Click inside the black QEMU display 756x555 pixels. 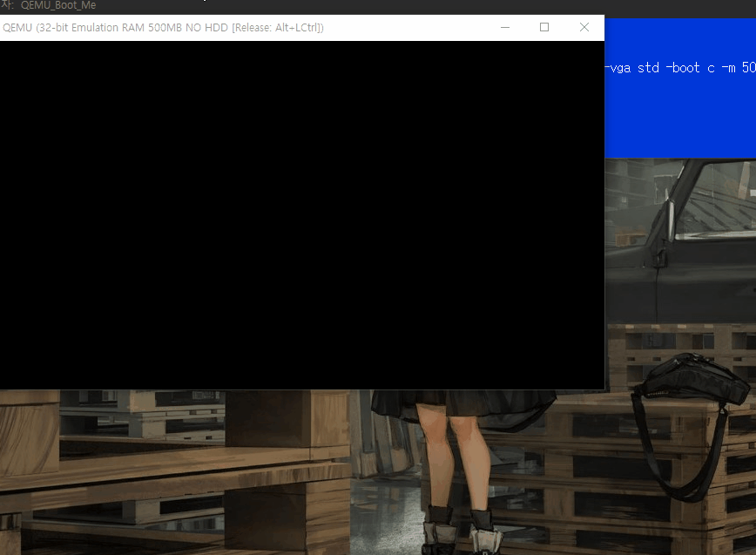[x=302, y=215]
